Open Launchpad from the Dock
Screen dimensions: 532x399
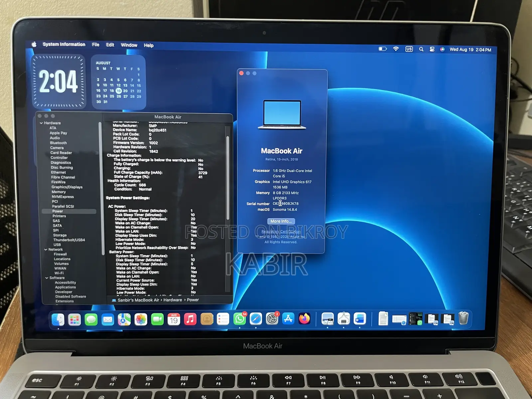[x=74, y=320]
